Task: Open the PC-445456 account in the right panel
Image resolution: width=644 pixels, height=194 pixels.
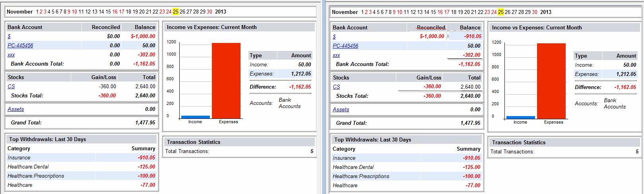Action: point(345,46)
